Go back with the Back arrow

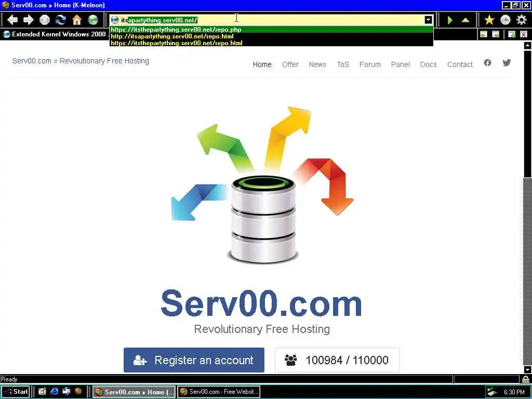(12, 20)
